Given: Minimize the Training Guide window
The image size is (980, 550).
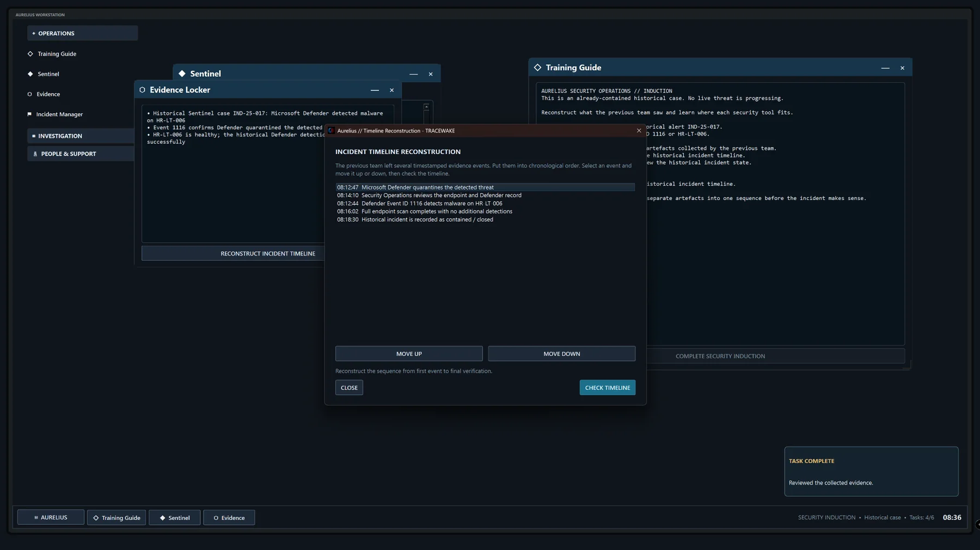Looking at the screenshot, I should [885, 68].
